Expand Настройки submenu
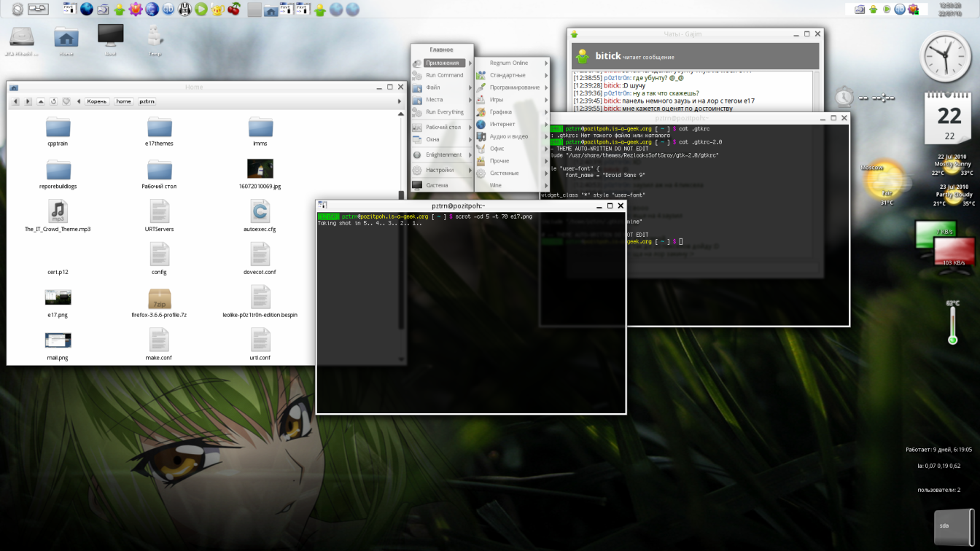 click(442, 170)
